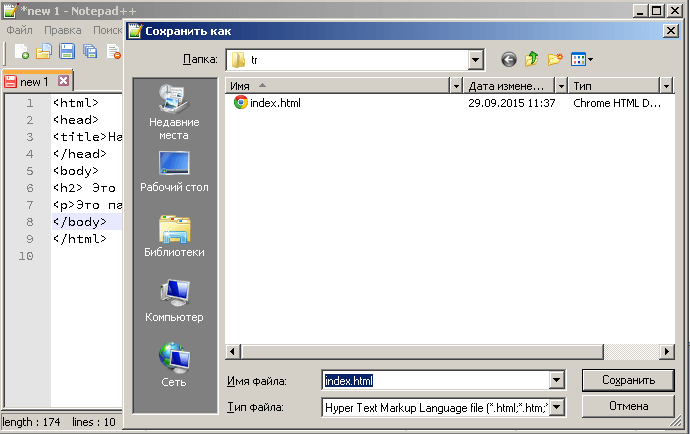The image size is (690, 434).
Task: Open Network (Сеть) location
Action: tap(173, 366)
